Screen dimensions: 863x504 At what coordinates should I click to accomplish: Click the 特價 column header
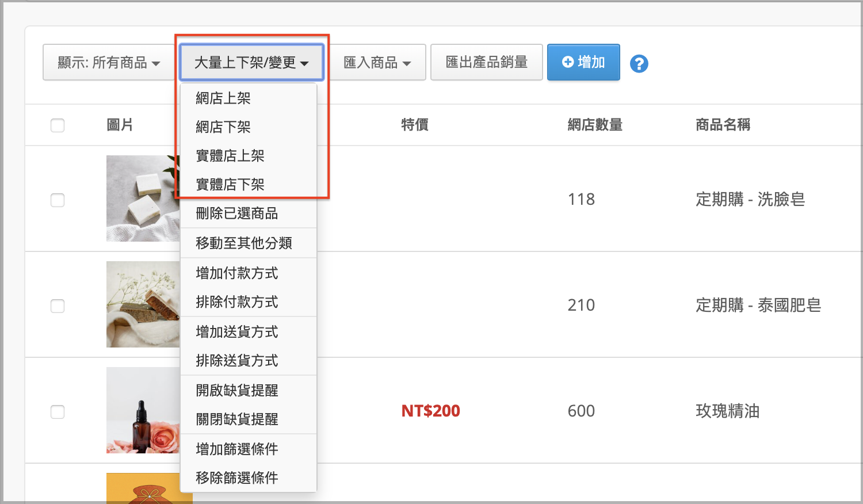click(415, 125)
